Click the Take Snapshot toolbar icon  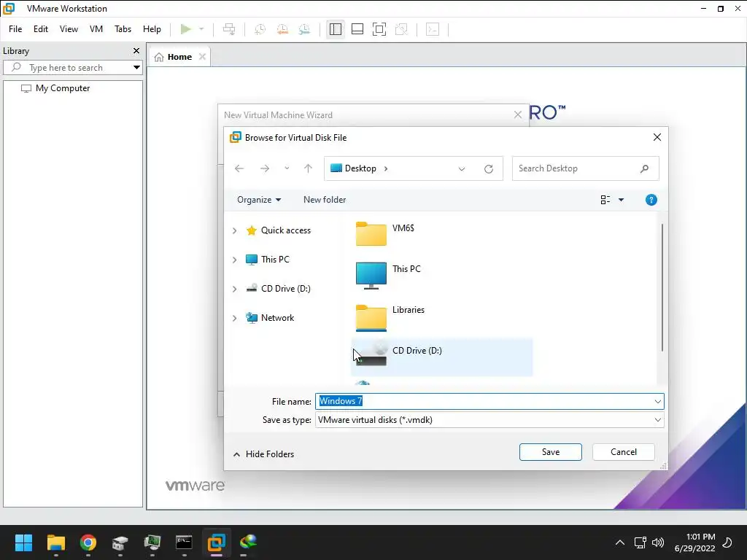pyautogui.click(x=260, y=29)
